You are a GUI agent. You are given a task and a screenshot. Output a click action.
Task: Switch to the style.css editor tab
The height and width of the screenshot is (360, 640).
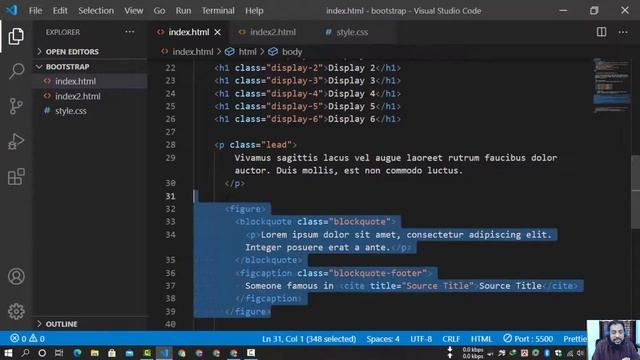coord(352,32)
